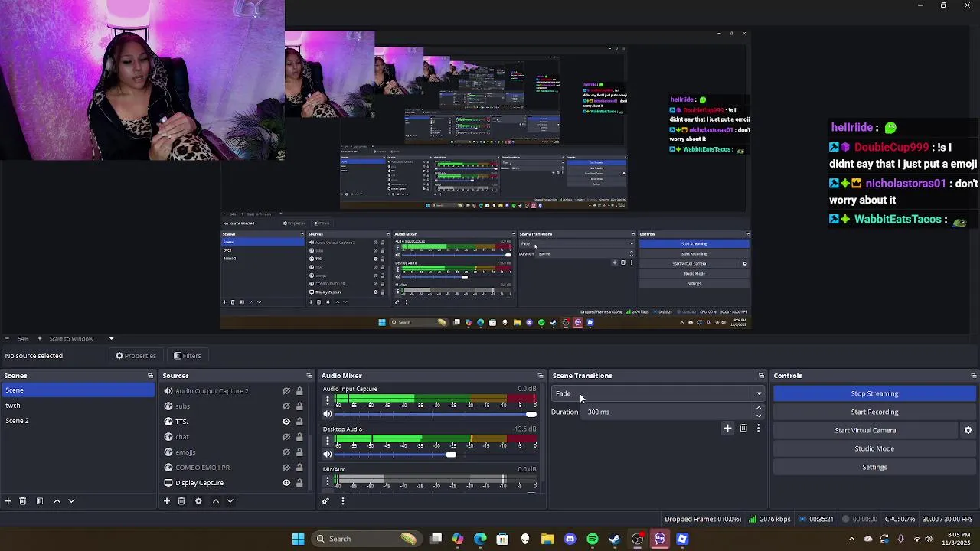Lock toggle for Audio Output Capture 2
The width and height of the screenshot is (980, 551).
click(299, 391)
